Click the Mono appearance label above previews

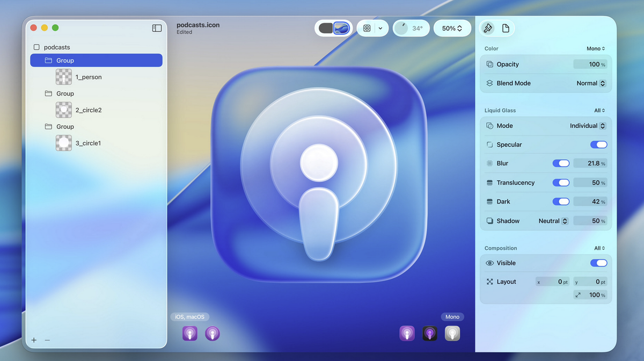click(452, 317)
